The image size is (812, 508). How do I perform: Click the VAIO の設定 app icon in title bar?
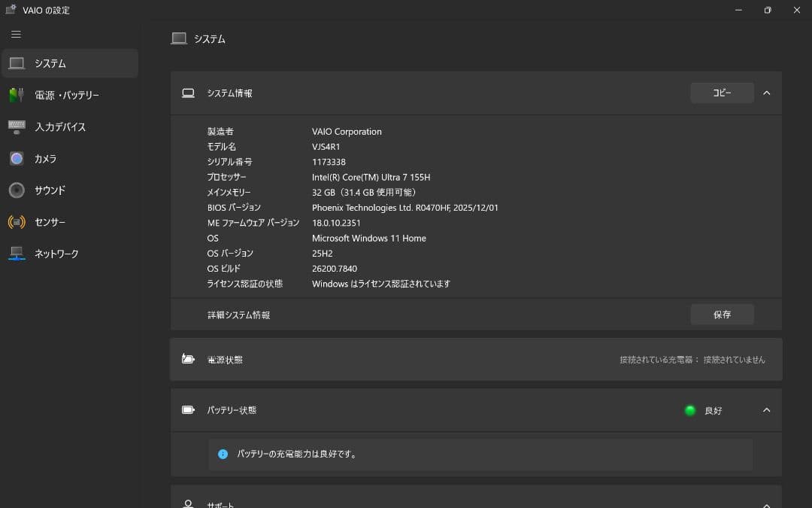click(x=11, y=10)
